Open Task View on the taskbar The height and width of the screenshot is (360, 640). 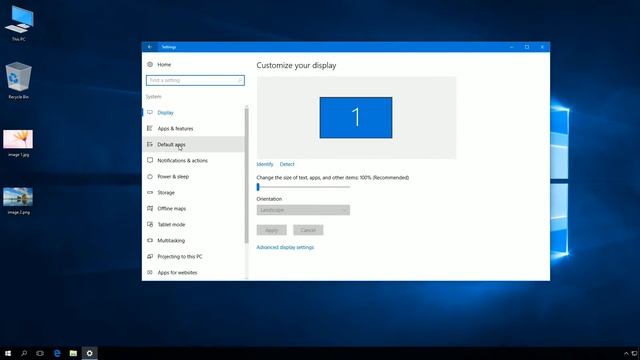coord(40,353)
